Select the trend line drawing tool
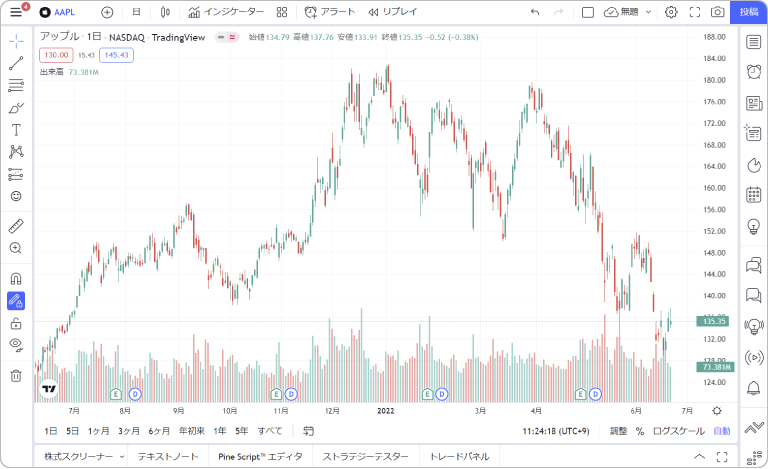768x469 pixels. click(16, 63)
